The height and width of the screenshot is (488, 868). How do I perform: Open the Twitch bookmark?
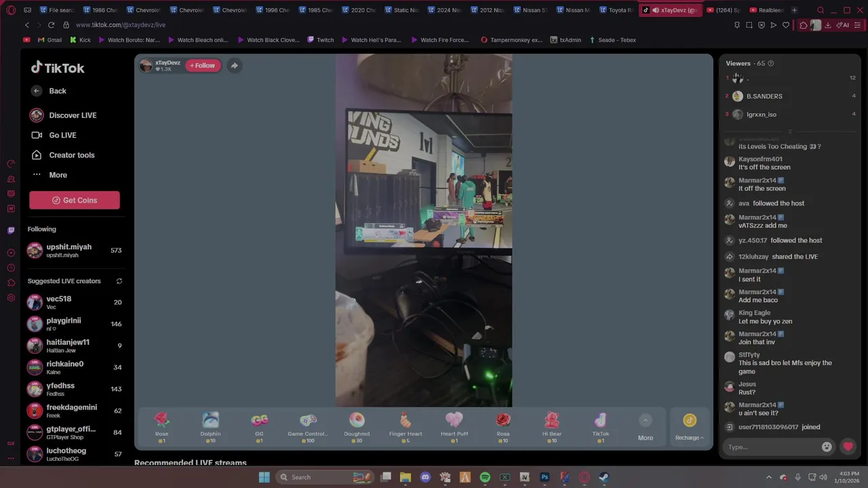click(320, 40)
